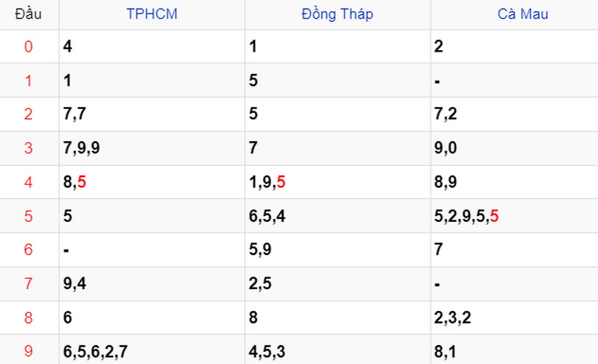This screenshot has height=364, width=598.
Task: Click TPHCM cell showing 6,5,6,2,7
Action: 152,351
